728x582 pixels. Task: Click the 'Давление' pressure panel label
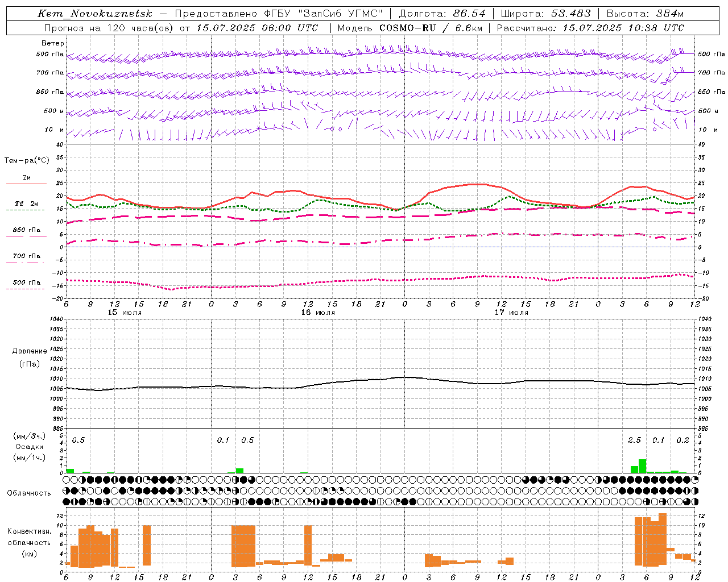point(30,351)
